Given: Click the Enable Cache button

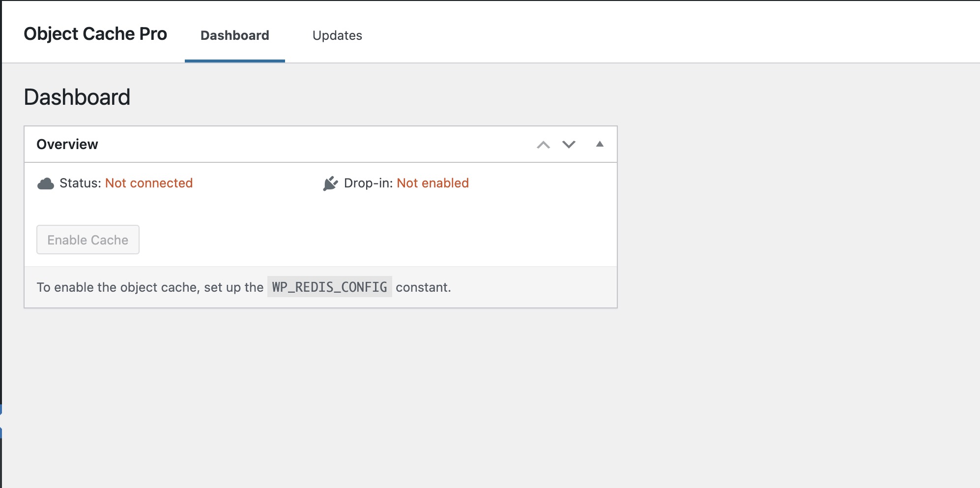Looking at the screenshot, I should click(88, 240).
